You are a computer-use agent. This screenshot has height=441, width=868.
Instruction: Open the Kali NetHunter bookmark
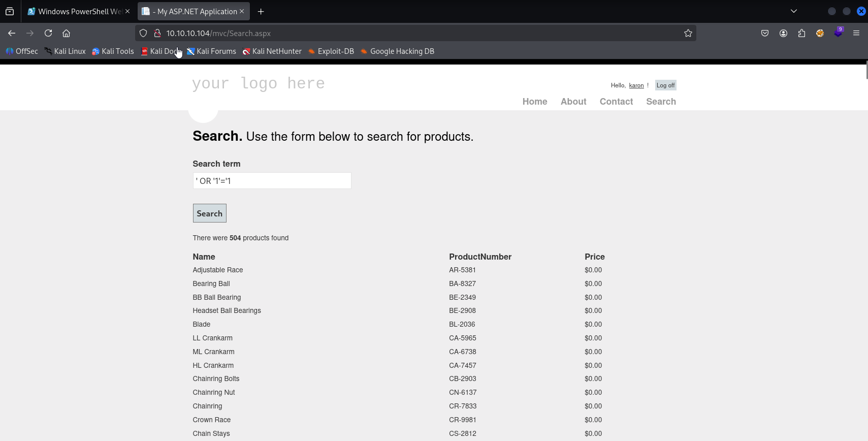pyautogui.click(x=272, y=51)
